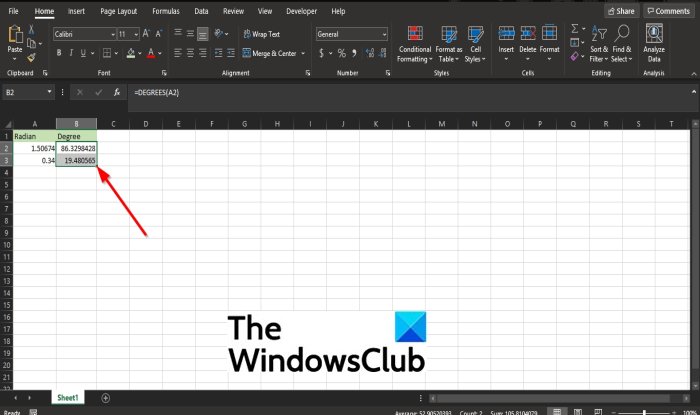The image size is (700, 415).
Task: Open the Calibri font name dropdown
Action: pos(113,34)
